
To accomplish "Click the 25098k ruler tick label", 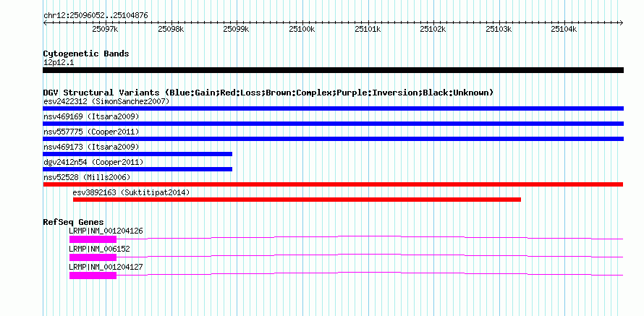I will tap(171, 29).
